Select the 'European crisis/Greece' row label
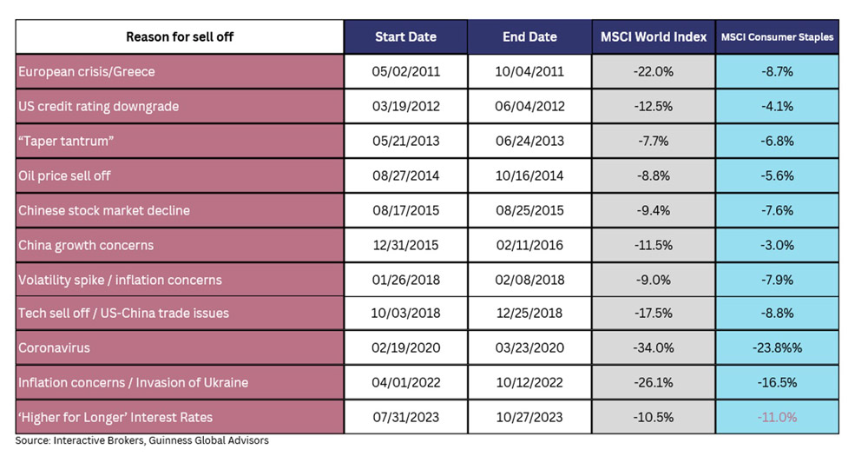This screenshot has width=868, height=456. (180, 71)
